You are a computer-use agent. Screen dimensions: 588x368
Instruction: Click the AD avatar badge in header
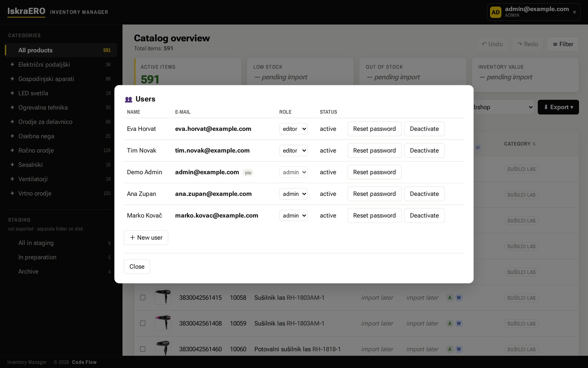pos(496,12)
